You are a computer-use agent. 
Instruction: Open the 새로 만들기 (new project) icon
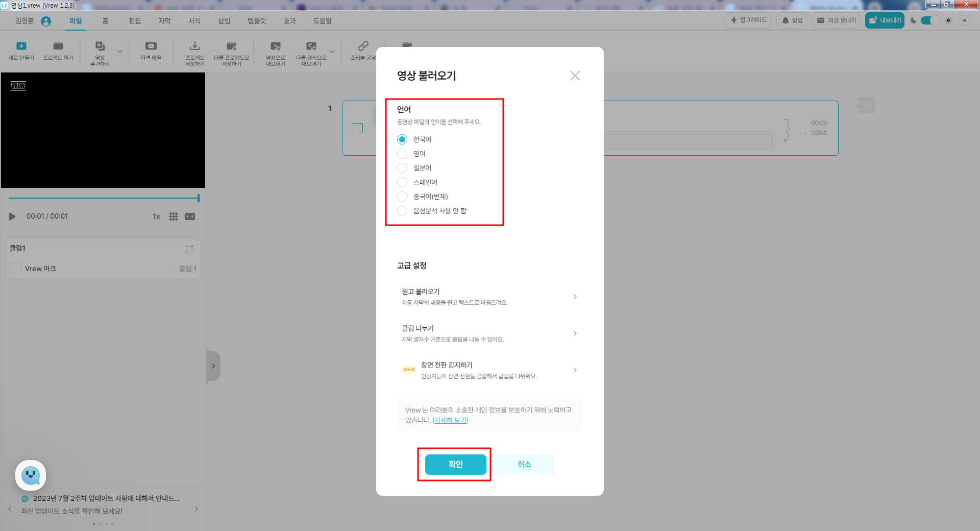[x=21, y=51]
